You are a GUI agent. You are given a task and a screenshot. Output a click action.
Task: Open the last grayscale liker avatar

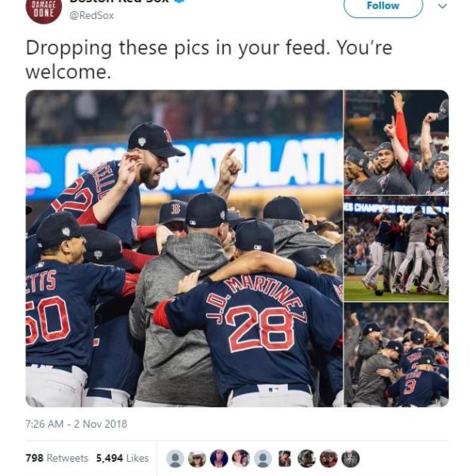[x=351, y=459]
